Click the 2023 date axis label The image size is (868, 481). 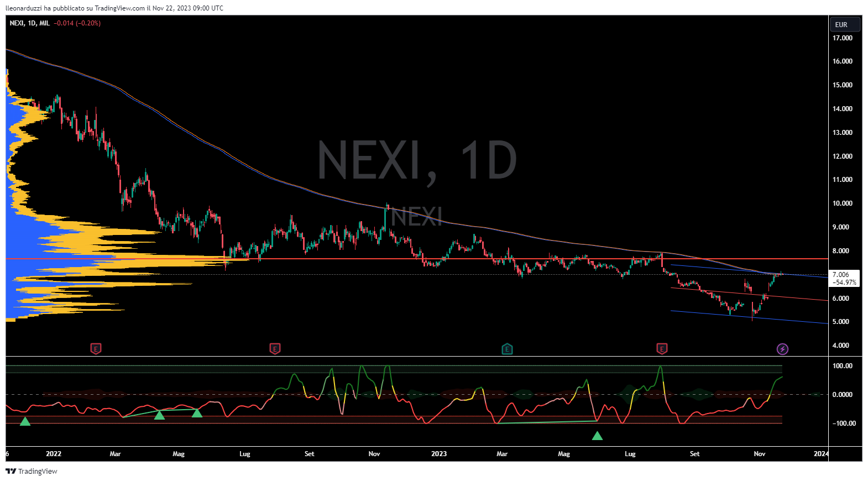point(439,454)
